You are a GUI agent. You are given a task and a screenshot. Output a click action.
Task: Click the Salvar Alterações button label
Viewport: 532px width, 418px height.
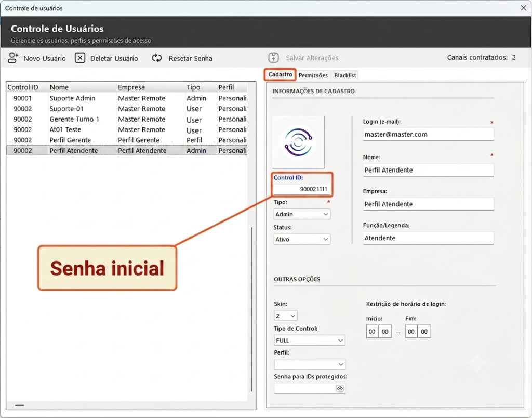[x=312, y=58]
